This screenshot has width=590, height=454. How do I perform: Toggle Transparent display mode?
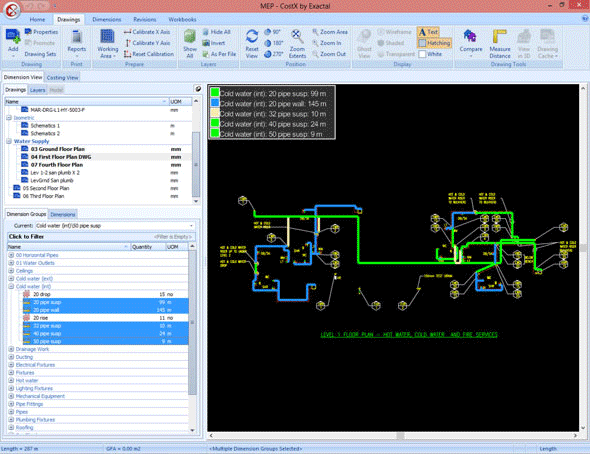point(396,54)
